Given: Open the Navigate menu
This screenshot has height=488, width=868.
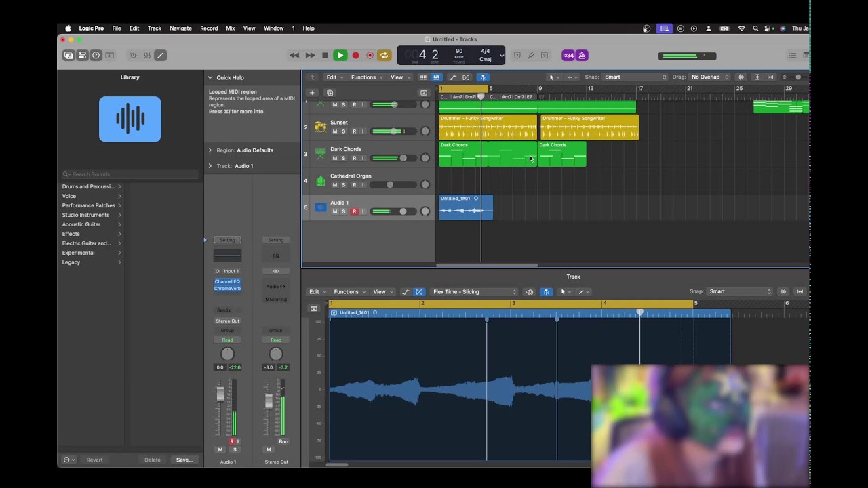Looking at the screenshot, I should 180,28.
